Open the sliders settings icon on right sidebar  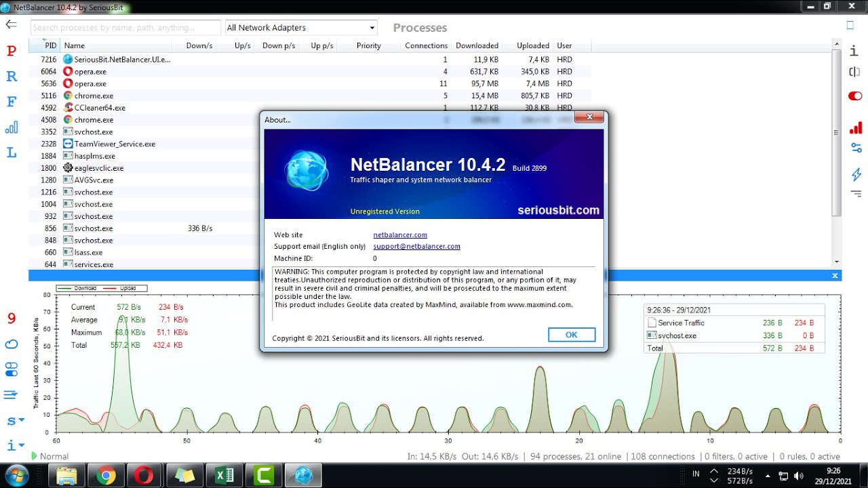coord(856,148)
